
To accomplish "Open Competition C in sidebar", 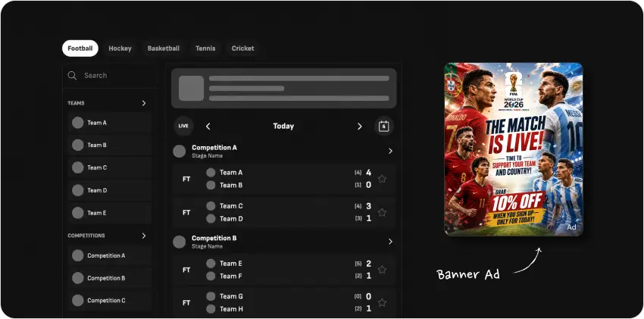I will (x=110, y=301).
